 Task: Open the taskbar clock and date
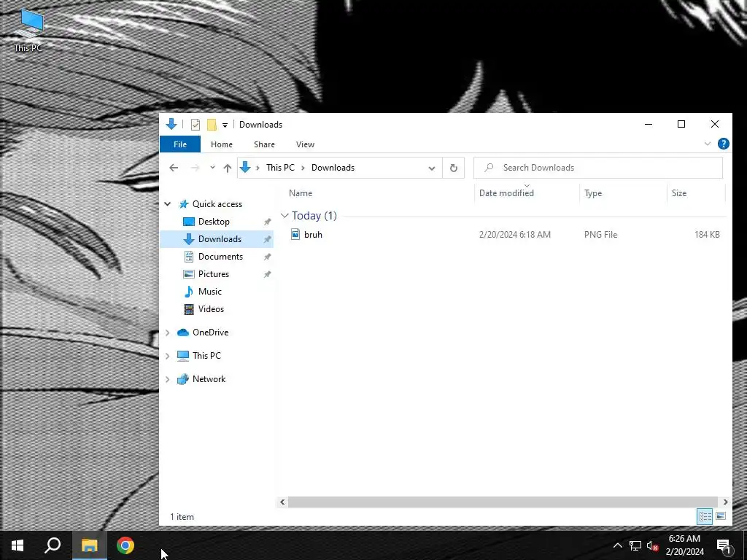point(684,545)
